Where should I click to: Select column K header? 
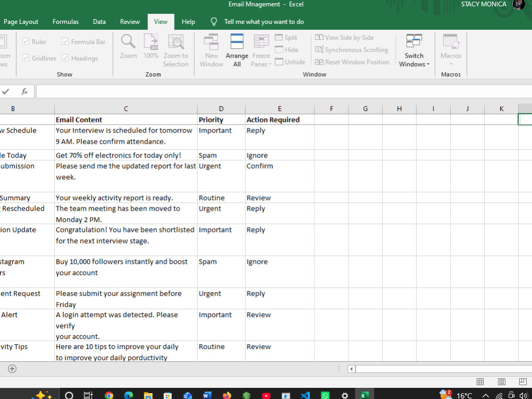pyautogui.click(x=502, y=109)
